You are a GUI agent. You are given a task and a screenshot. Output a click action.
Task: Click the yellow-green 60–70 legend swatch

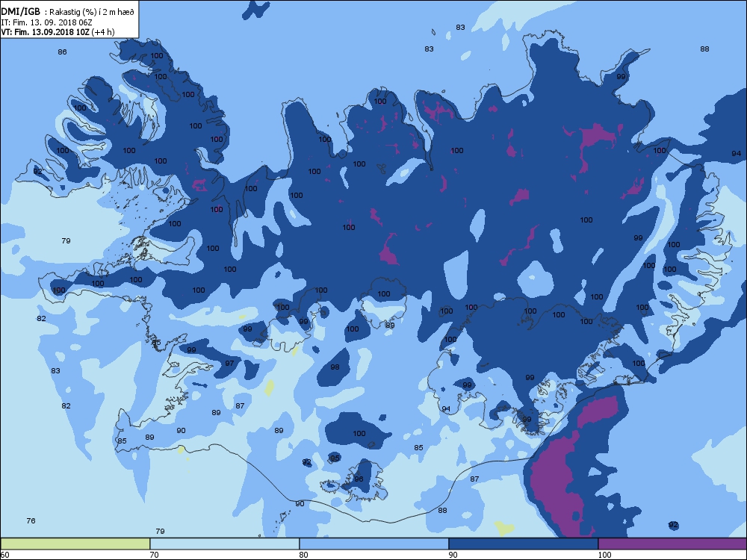(x=75, y=544)
